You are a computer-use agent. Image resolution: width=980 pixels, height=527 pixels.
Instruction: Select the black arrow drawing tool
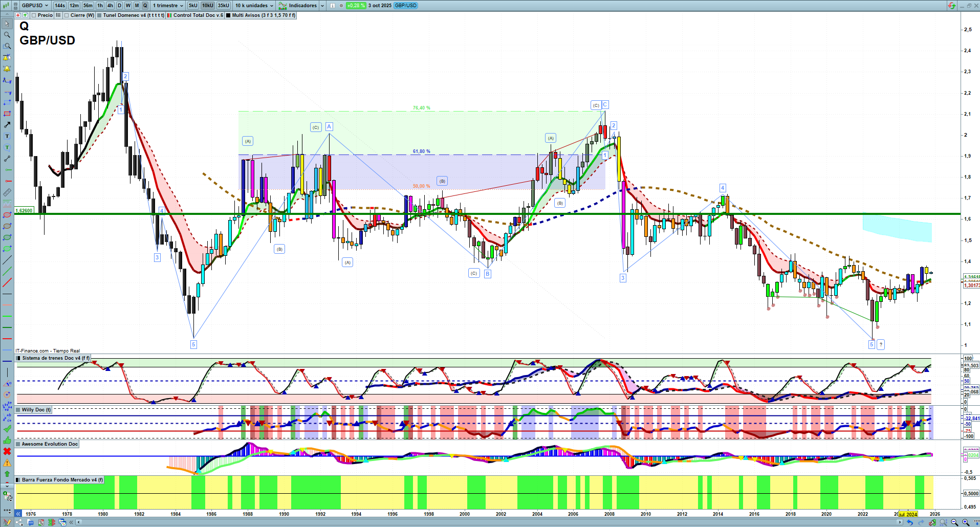pyautogui.click(x=7, y=125)
